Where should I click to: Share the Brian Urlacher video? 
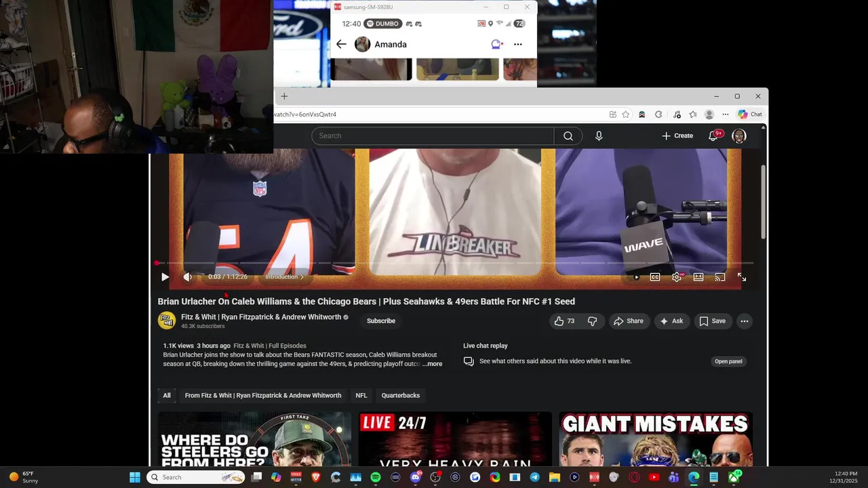coord(628,321)
